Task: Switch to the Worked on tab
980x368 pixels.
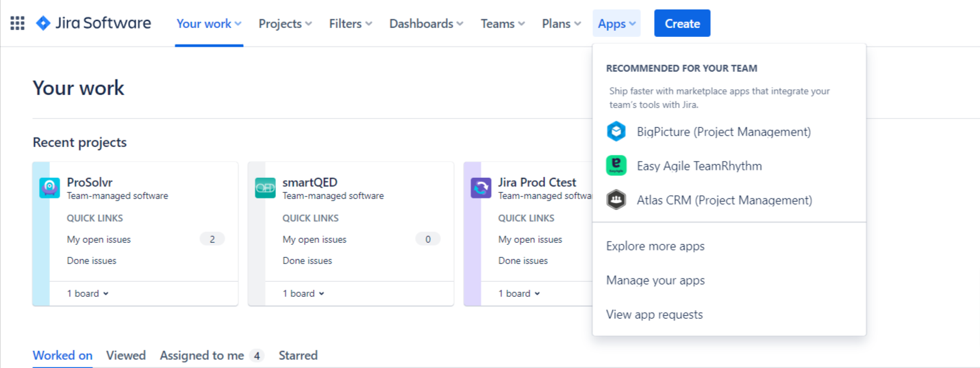Action: 62,355
